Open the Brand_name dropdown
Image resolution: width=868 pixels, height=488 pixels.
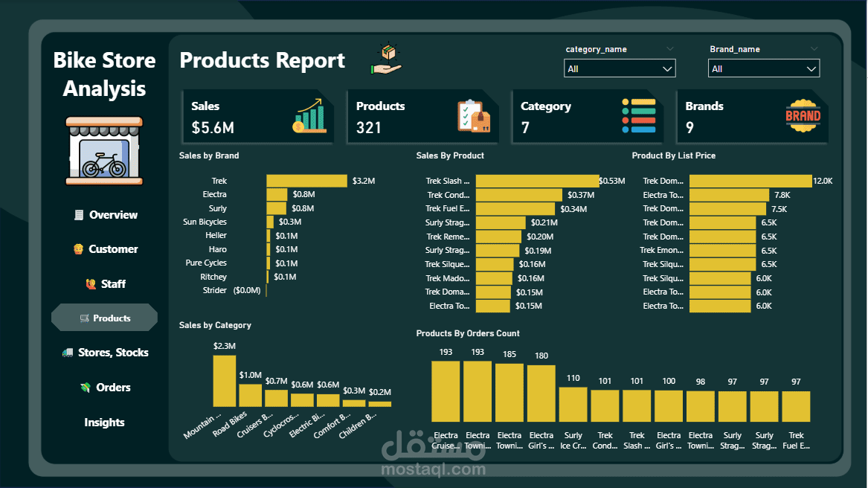click(x=763, y=68)
